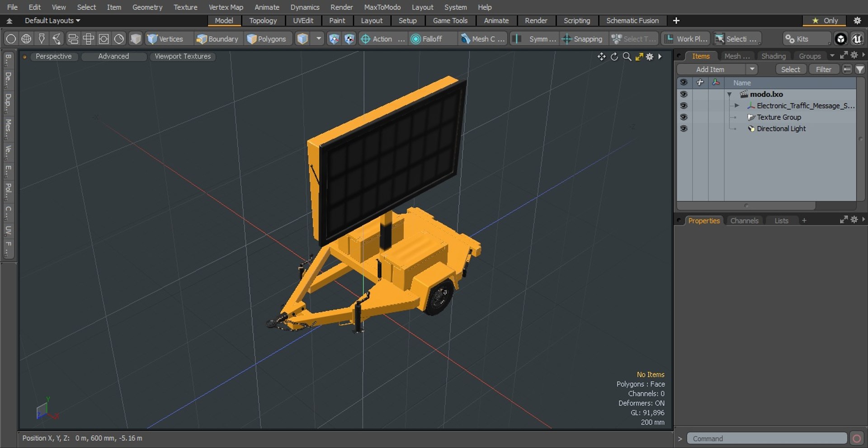This screenshot has width=868, height=448.
Task: Switch to the UVEdit layout tab
Action: tap(303, 21)
